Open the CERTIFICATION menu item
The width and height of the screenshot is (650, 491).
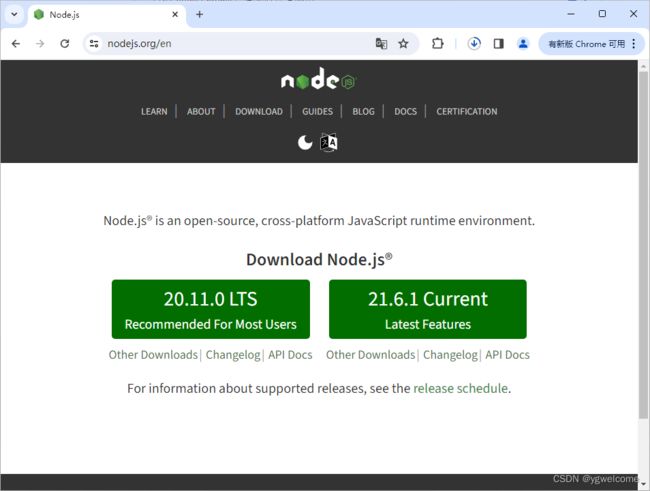467,112
